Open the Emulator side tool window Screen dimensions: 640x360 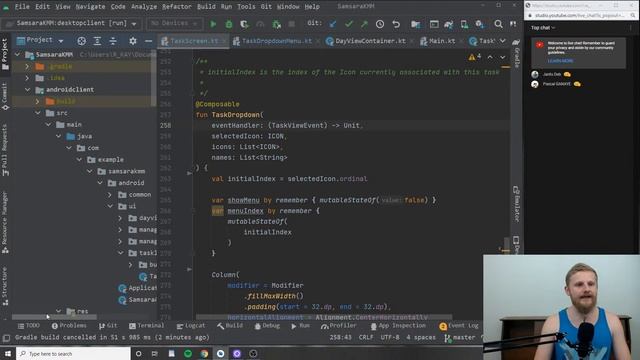coord(516,204)
